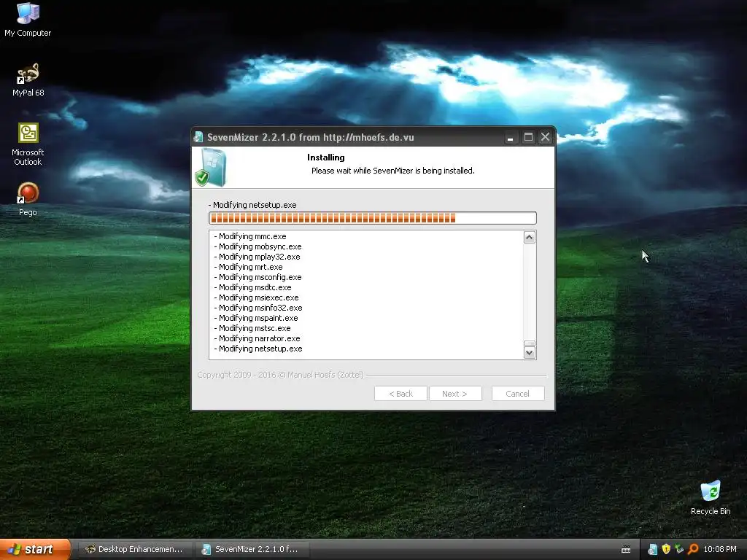747x560 pixels.
Task: Click the status label above progress bar
Action: [252, 205]
